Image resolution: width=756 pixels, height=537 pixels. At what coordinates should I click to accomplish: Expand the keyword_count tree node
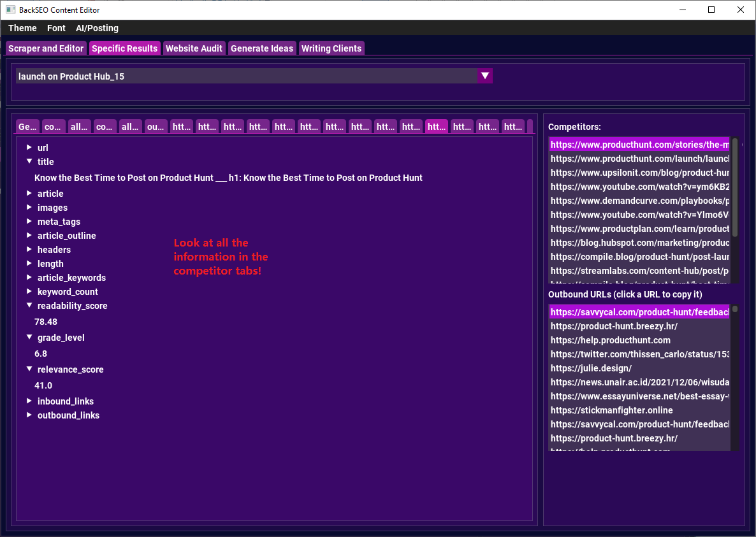point(29,291)
